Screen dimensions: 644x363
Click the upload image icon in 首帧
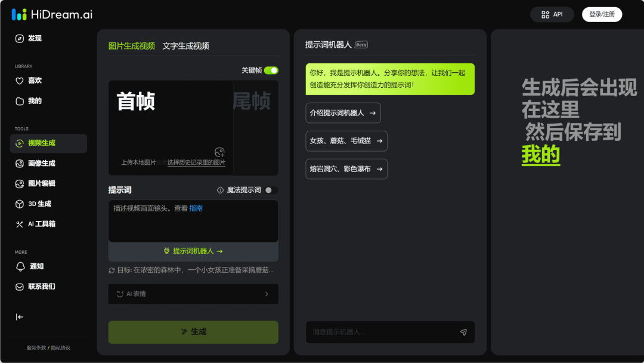[219, 152]
